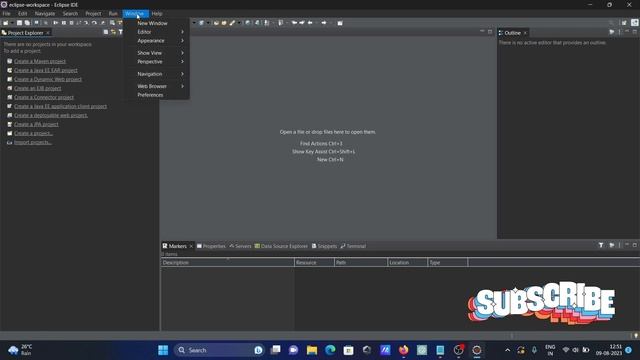640x360 pixels.
Task: Click Create a Maven project link
Action: (x=40, y=61)
